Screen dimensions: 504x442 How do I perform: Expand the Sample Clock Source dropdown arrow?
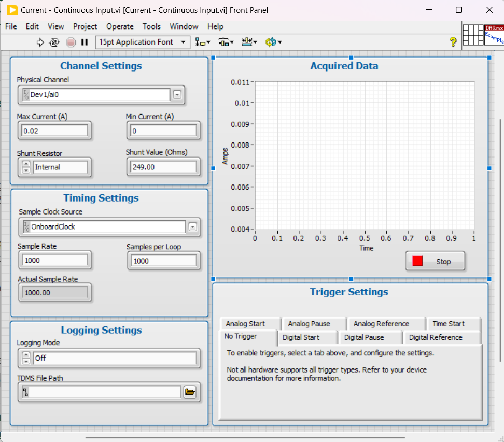click(192, 227)
